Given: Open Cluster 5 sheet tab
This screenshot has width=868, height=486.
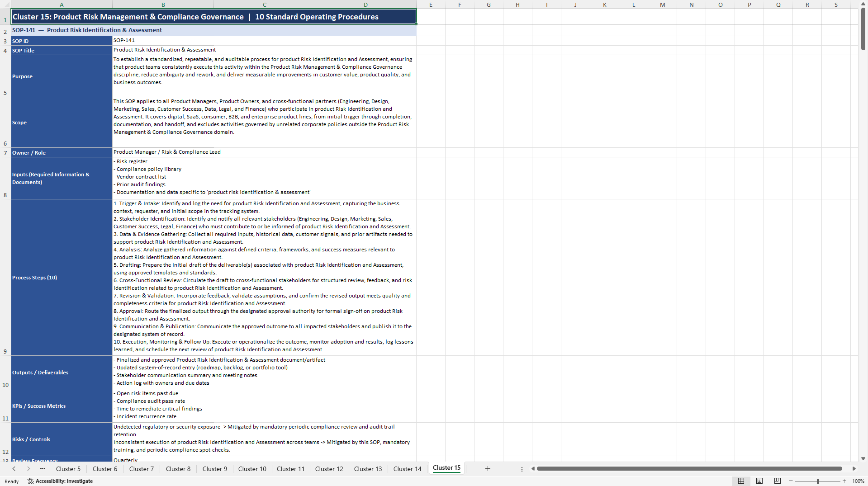Looking at the screenshot, I should pos(68,469).
